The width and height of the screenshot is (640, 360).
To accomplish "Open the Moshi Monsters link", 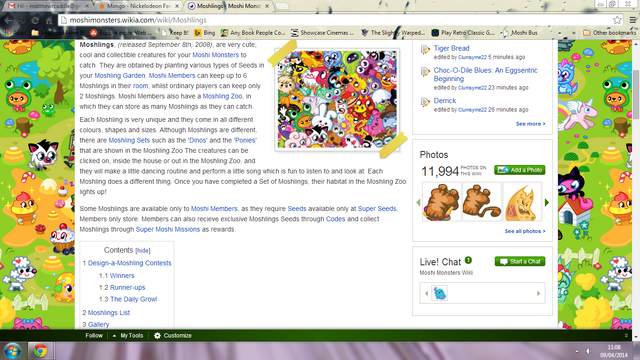I will [216, 55].
